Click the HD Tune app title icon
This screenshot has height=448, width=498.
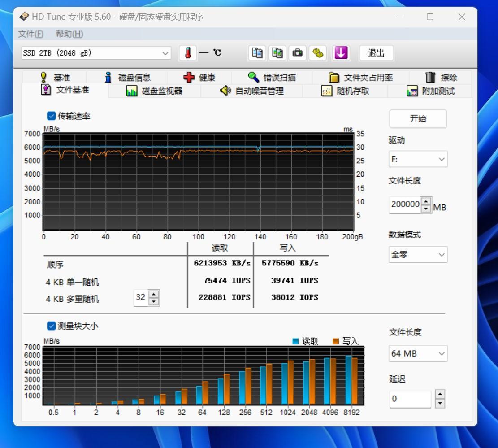(x=24, y=17)
